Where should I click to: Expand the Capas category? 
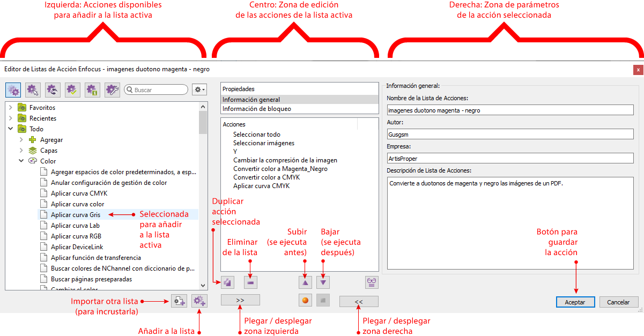click(21, 151)
